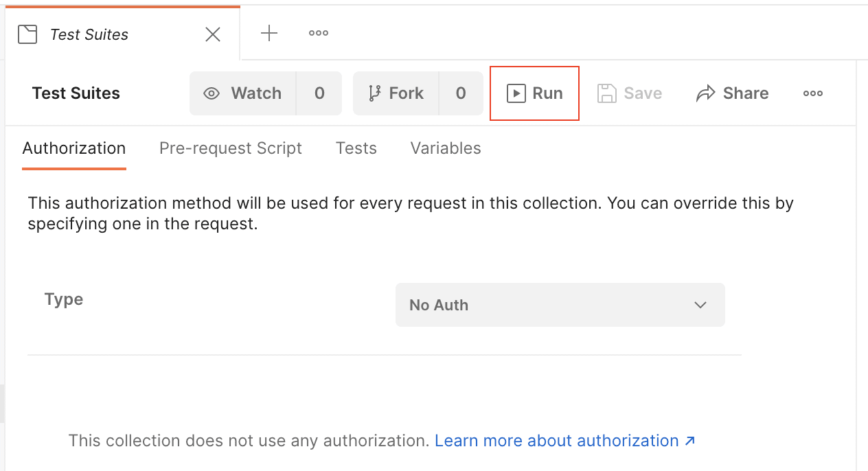
Task: Open the Variables tab
Action: [x=446, y=148]
